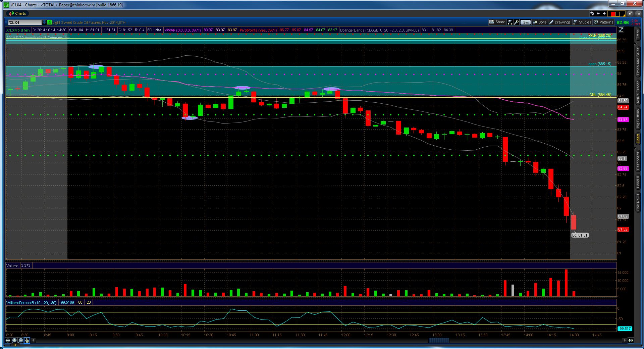Click the -99.517 Williams %R value tag
644x349 pixels.
[625, 329]
